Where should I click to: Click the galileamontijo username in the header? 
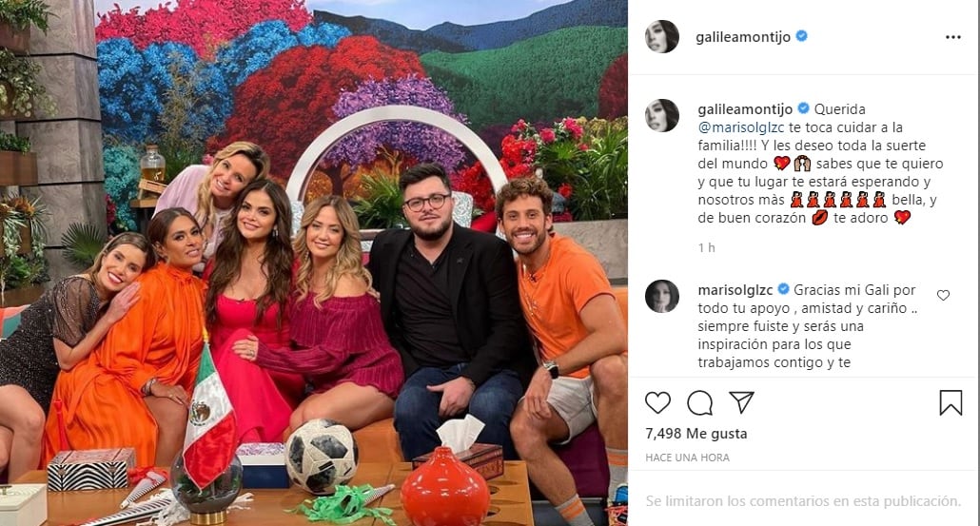742,37
